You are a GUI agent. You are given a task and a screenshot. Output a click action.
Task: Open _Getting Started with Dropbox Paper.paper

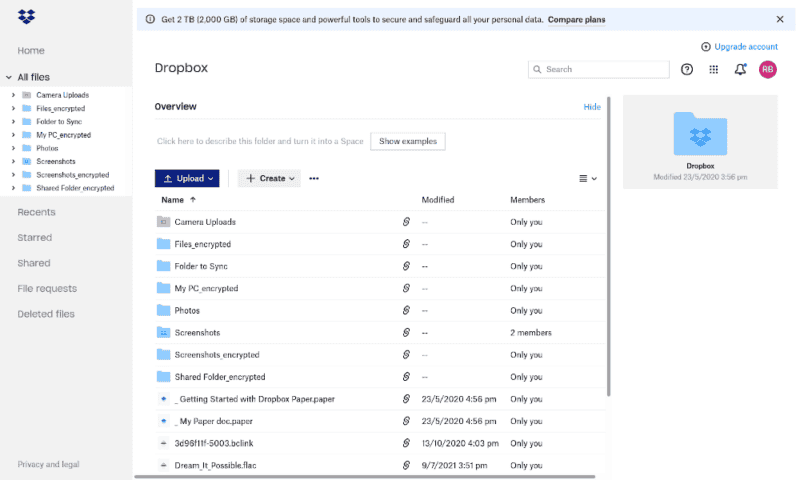(x=255, y=399)
